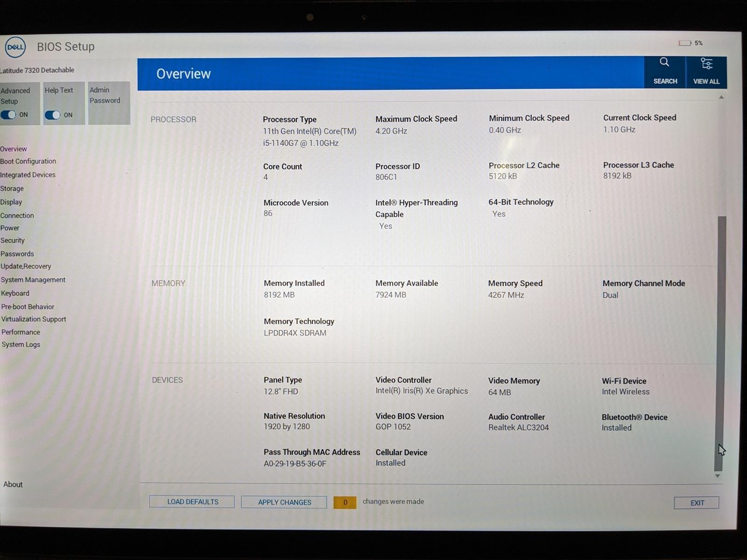
Task: Click the vertical scrollbar thumb
Action: coord(720,343)
